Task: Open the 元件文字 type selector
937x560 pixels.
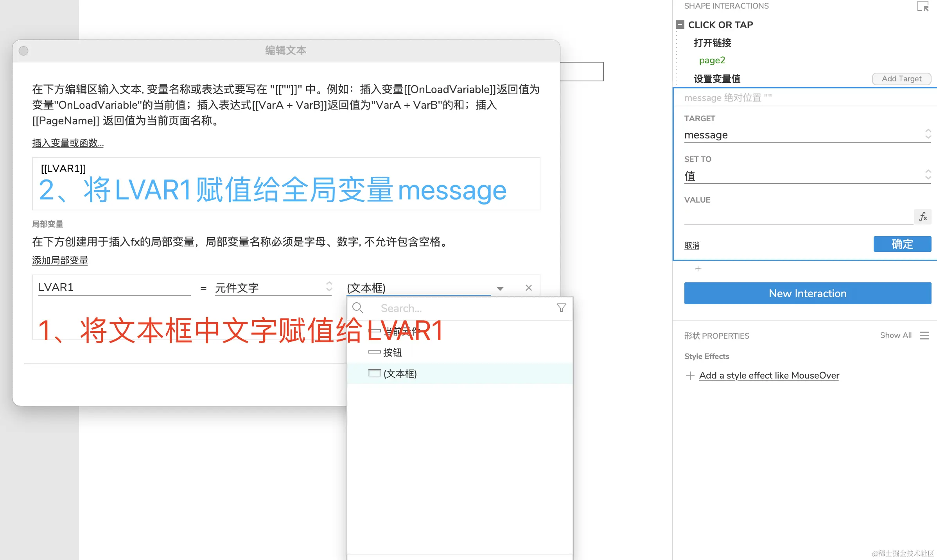Action: tap(273, 288)
